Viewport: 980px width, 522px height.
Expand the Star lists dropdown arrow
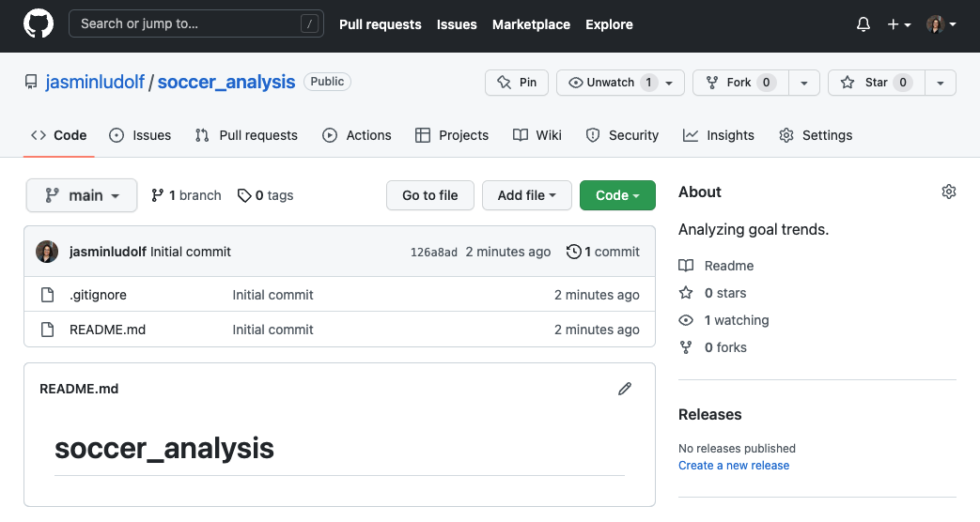click(x=940, y=83)
